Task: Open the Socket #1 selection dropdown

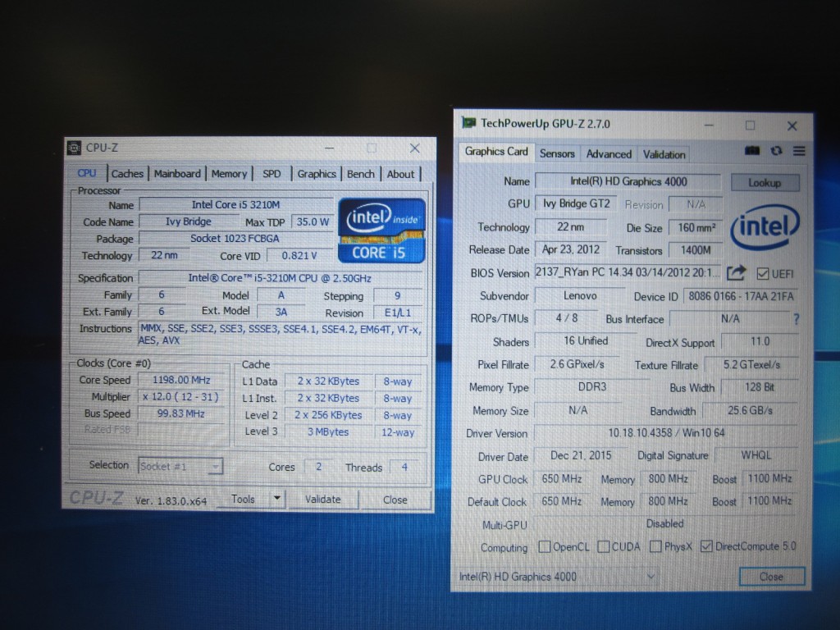Action: (180, 466)
